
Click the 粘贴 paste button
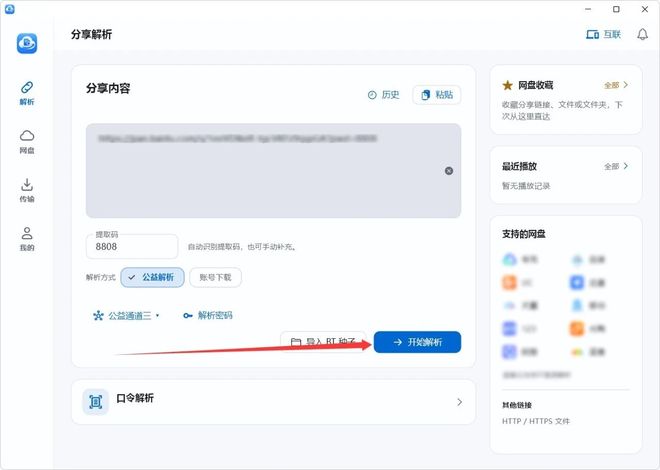(x=437, y=95)
